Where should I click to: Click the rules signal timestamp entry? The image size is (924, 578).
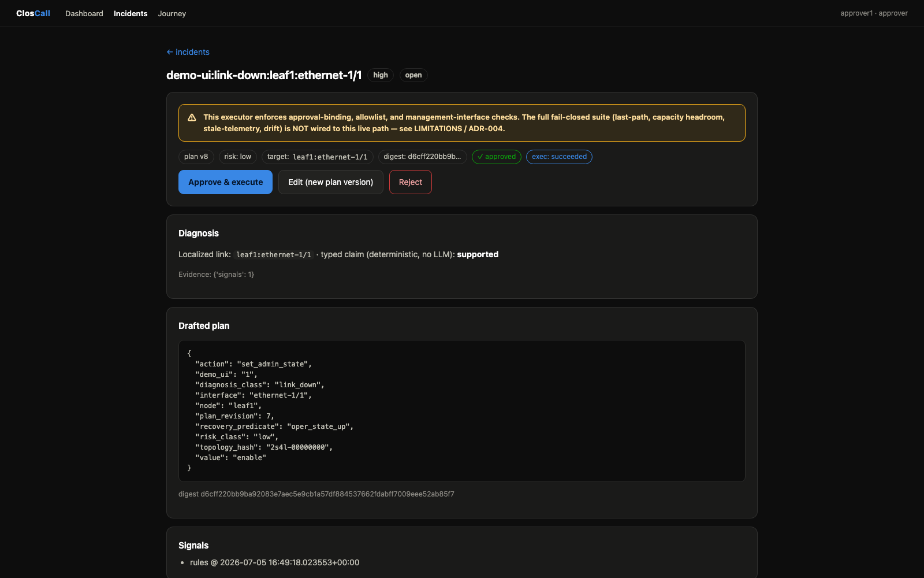pyautogui.click(x=275, y=562)
